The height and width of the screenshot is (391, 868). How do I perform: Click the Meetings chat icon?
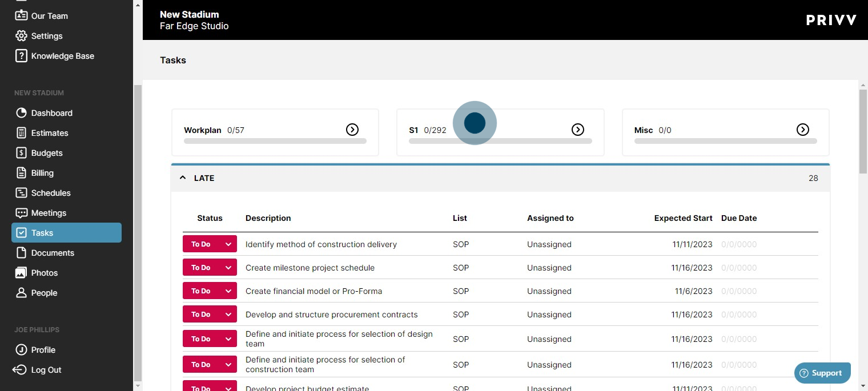tap(21, 213)
